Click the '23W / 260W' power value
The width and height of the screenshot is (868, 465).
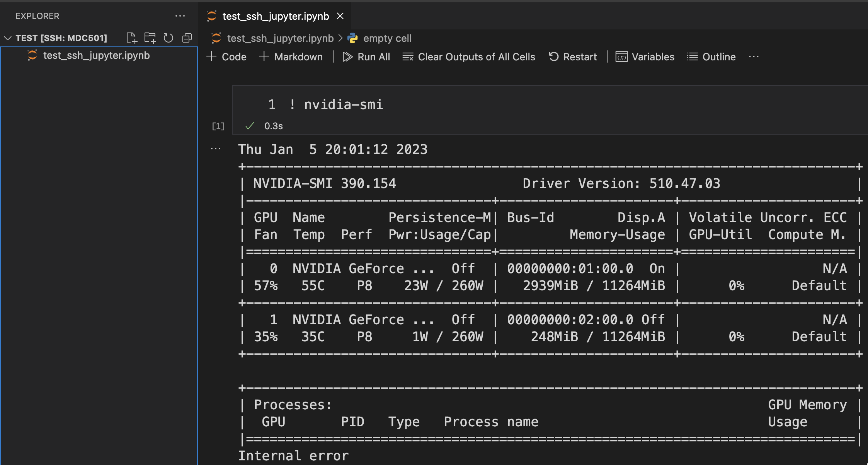[444, 285]
